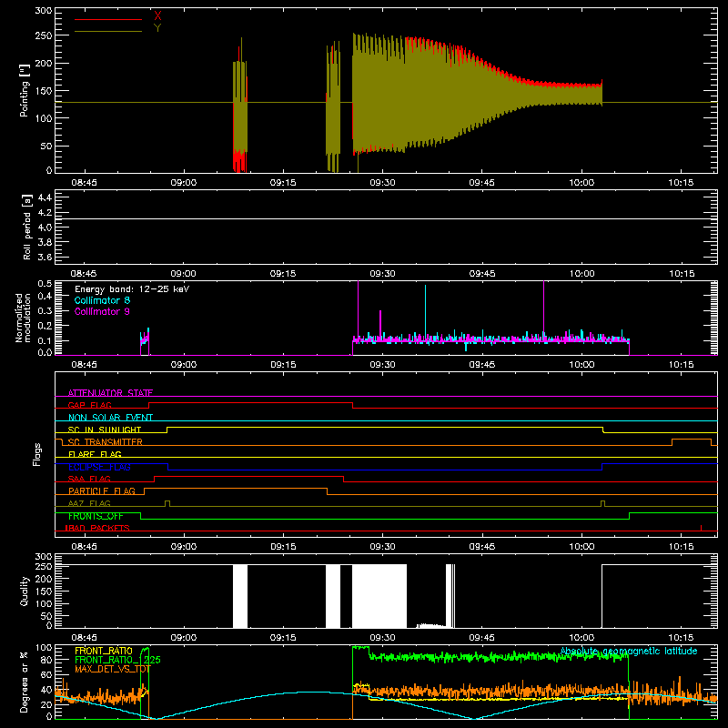Click the orange 'MAX_DET_VS_TOT' legend entry
The height and width of the screenshot is (728, 728).
pos(113,669)
